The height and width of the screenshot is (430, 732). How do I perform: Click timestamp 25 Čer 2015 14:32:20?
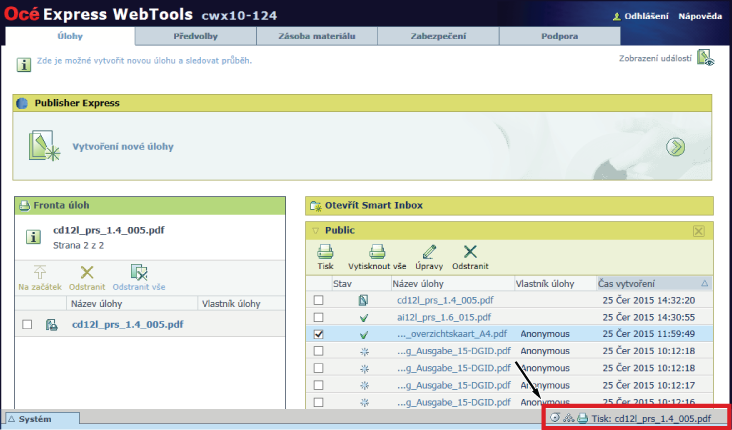coord(649,300)
